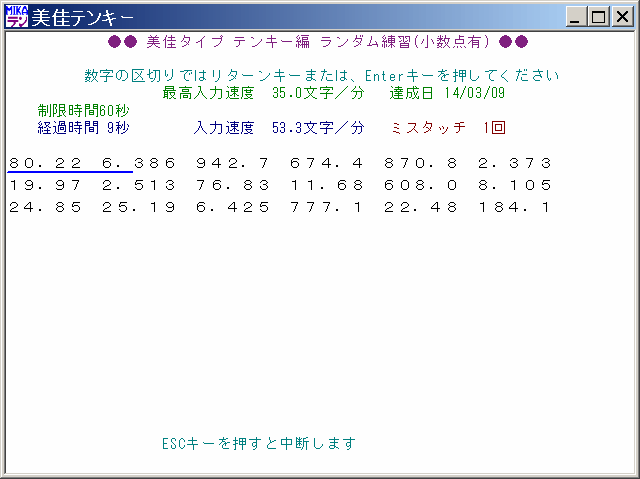Maximize the 美佳テンキー window
Viewport: 640px width, 479px height.
coord(599,17)
